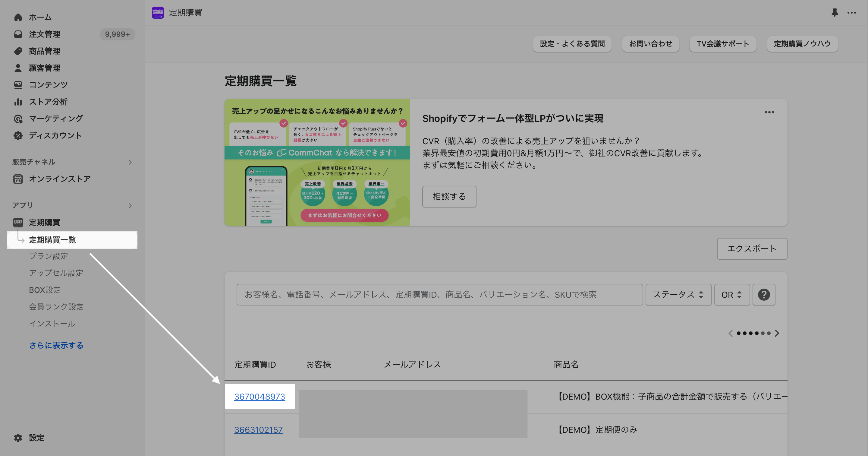Viewport: 868px width, 456px height.
Task: Open the help question mark icon
Action: [x=763, y=294]
